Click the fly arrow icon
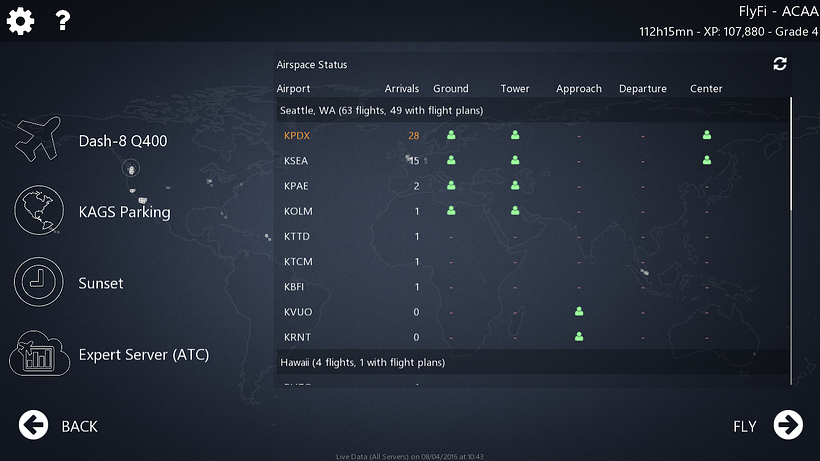The image size is (820, 461). pyautogui.click(x=788, y=425)
